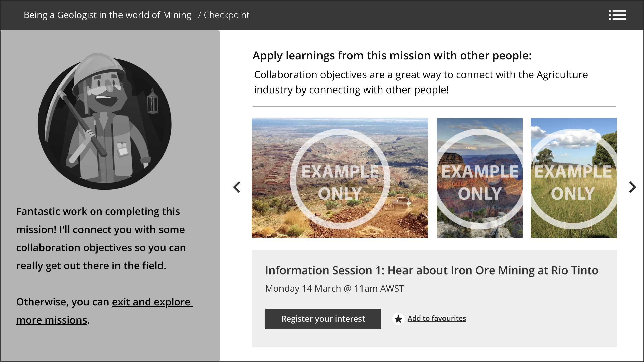The width and height of the screenshot is (644, 362).
Task: Open 'Being a Geologist in the world of Mining' breadcrumb
Action: [107, 15]
